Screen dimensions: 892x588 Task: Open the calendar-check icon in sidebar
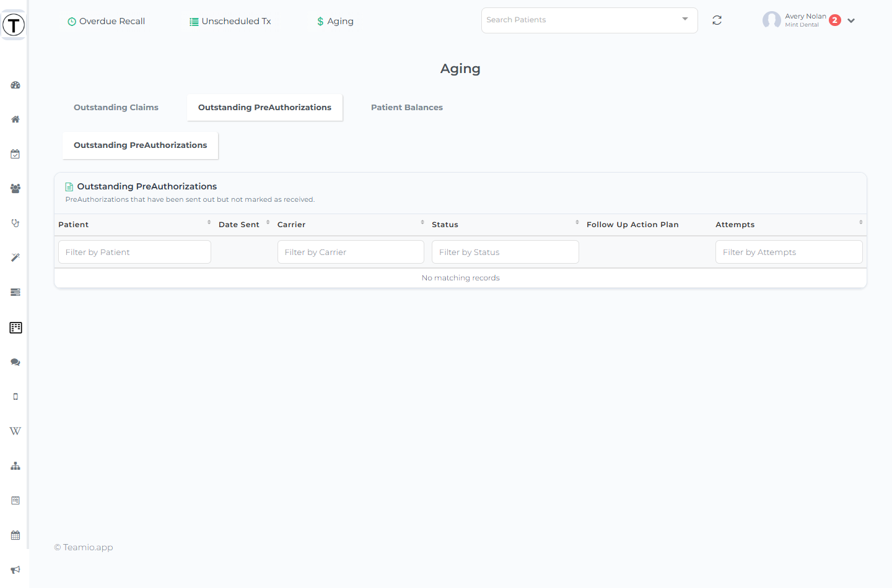15,154
